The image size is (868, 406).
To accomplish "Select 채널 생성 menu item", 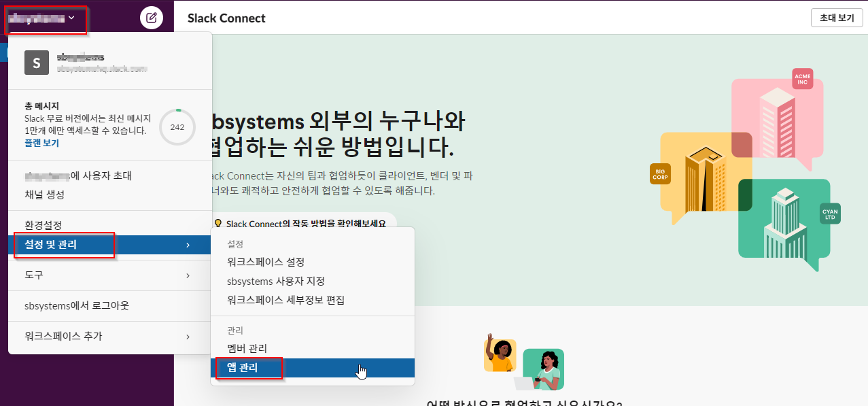I will [109, 194].
